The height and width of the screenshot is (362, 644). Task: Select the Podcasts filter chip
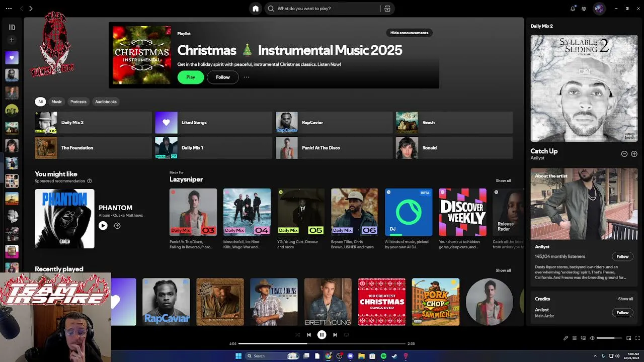(78, 102)
